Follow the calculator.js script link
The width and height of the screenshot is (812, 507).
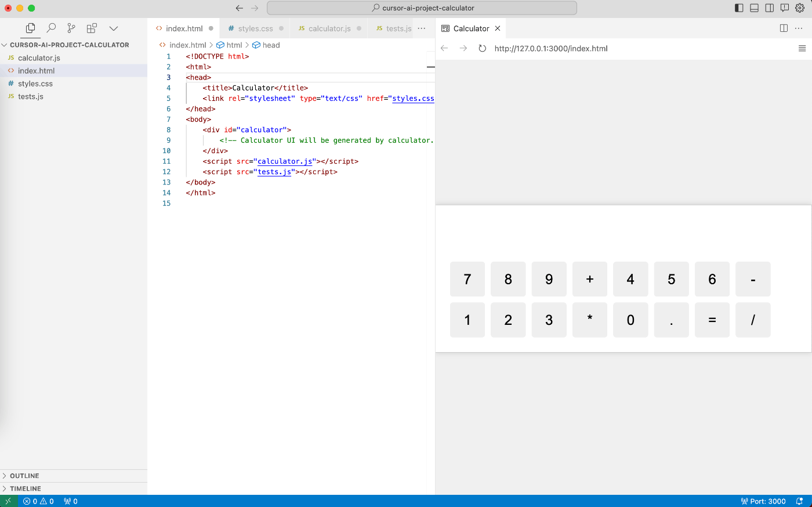pos(285,161)
